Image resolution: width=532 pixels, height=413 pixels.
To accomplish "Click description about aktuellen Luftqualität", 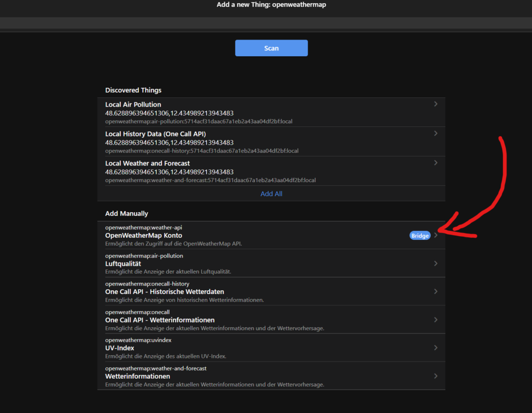I will (x=168, y=272).
